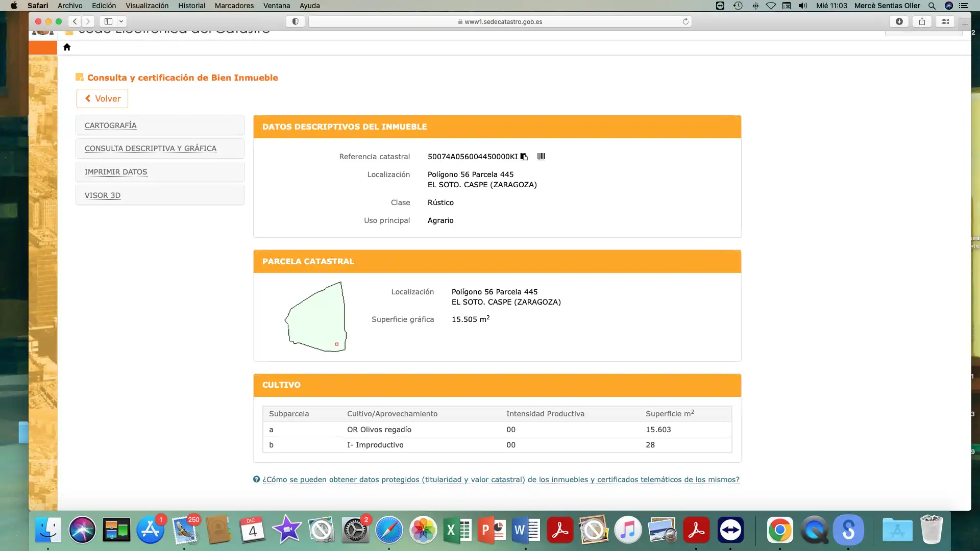This screenshot has width=980, height=551.
Task: Open Preview from the Dock
Action: tap(662, 530)
